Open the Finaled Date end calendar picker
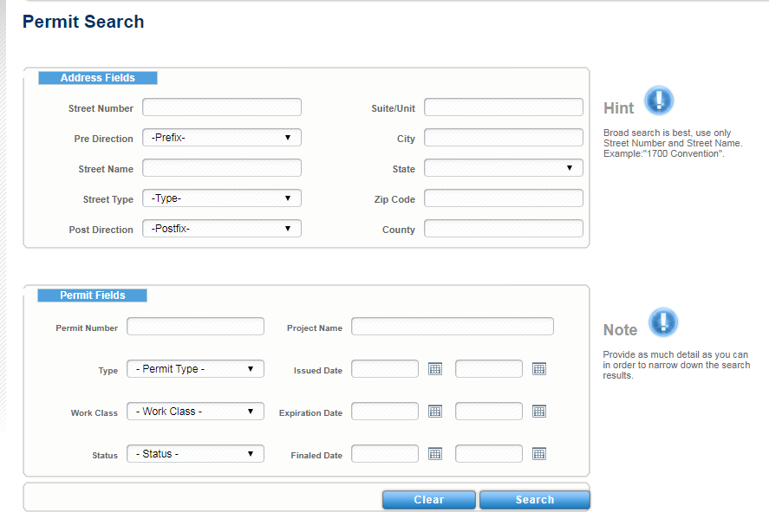Image resolution: width=769 pixels, height=532 pixels. (538, 454)
